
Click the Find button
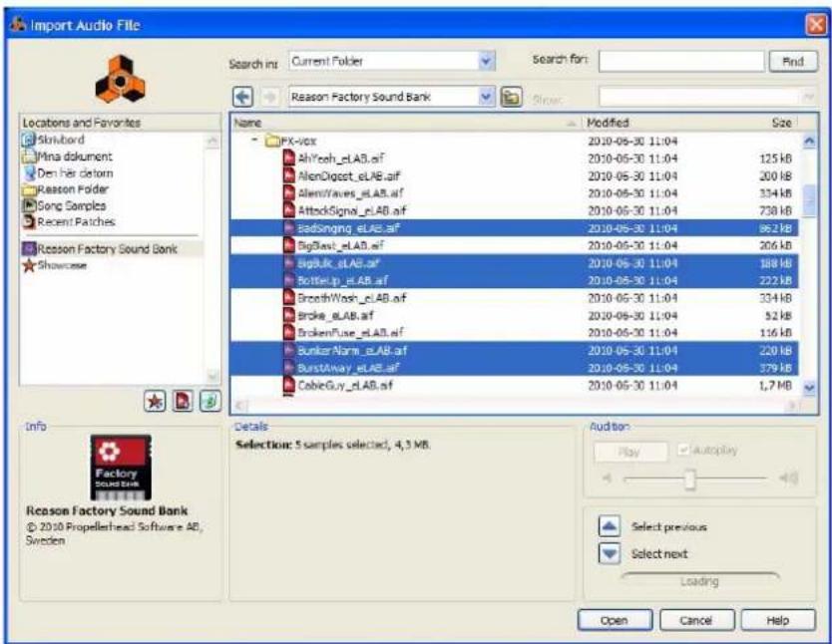(795, 60)
